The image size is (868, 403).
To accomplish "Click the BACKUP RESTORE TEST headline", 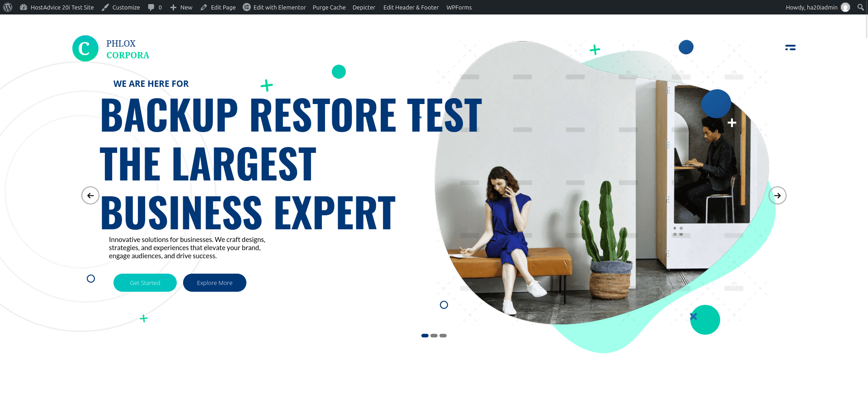I will 291,116.
